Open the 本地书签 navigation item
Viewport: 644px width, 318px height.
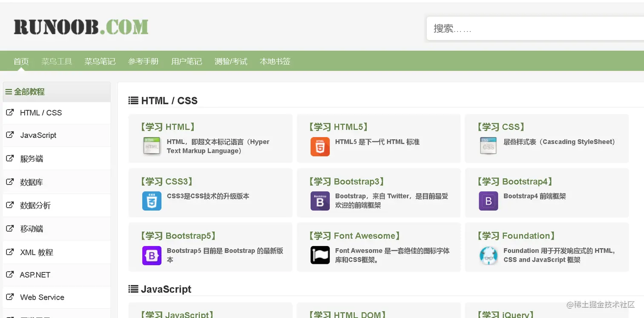click(275, 61)
